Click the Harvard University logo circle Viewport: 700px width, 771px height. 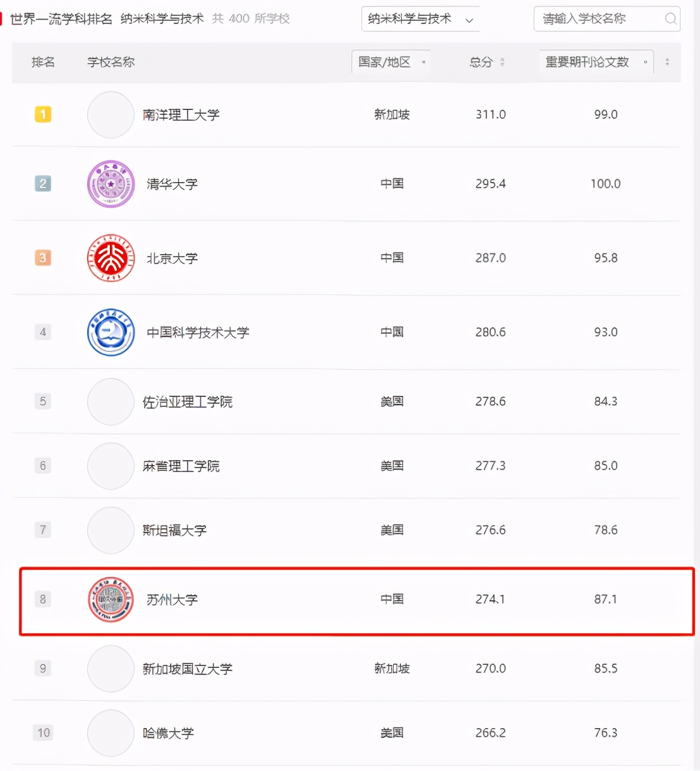tap(111, 733)
